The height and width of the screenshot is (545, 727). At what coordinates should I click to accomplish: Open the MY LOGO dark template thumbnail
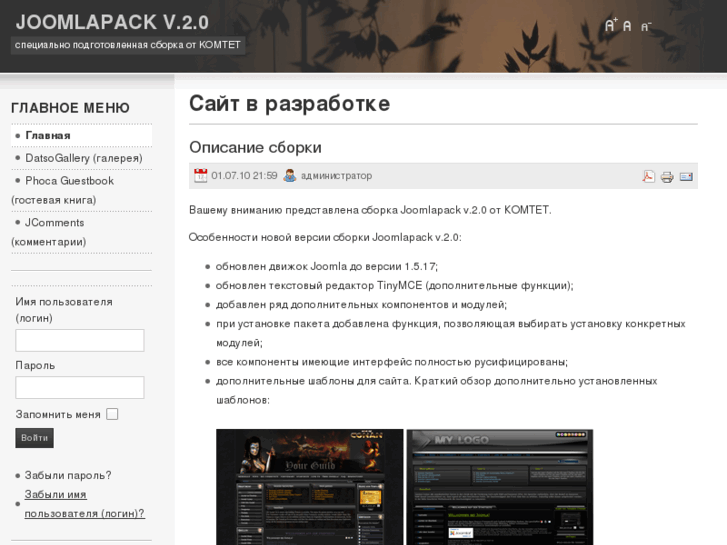[500, 487]
